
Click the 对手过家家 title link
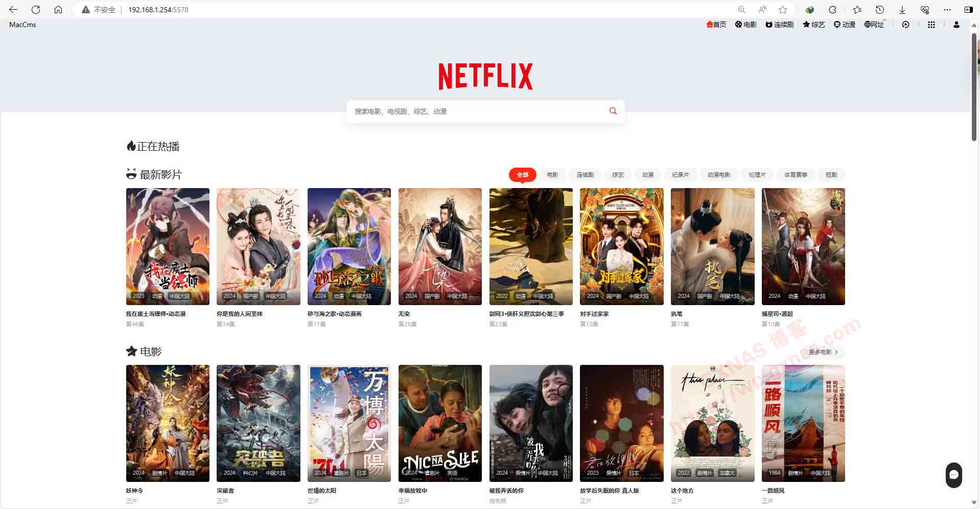point(594,314)
